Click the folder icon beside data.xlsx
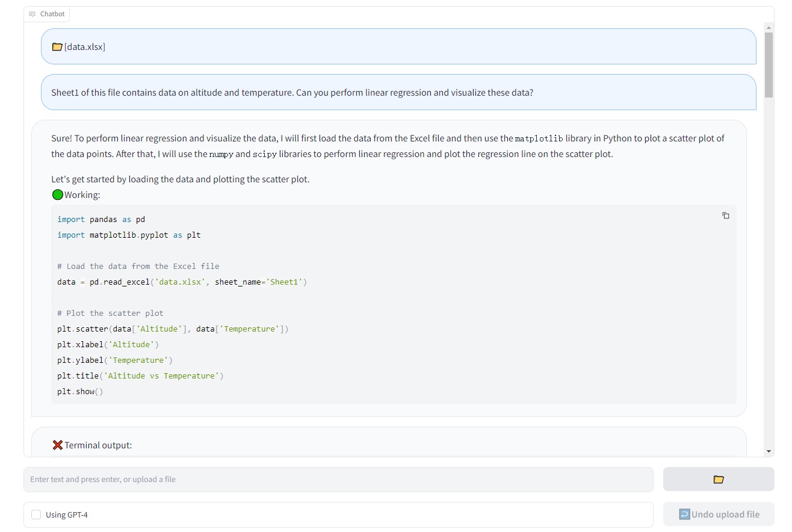The image size is (792, 532). [x=57, y=47]
